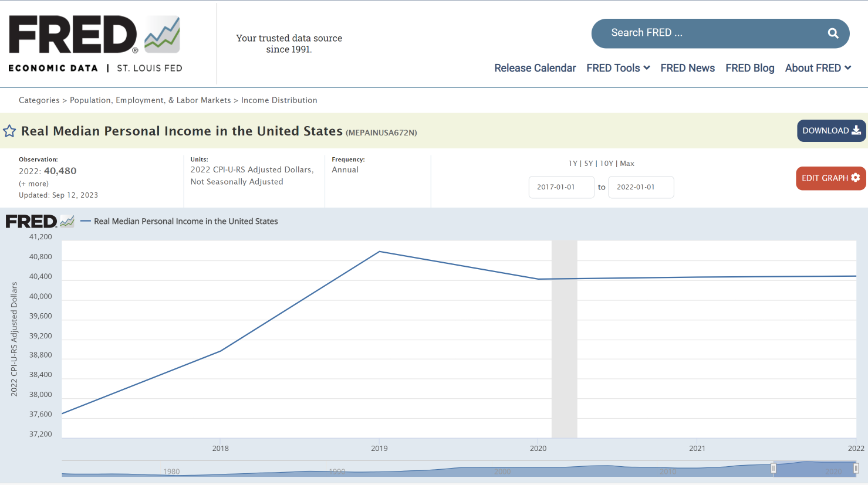
Task: Select the 10Y date range
Action: [606, 164]
